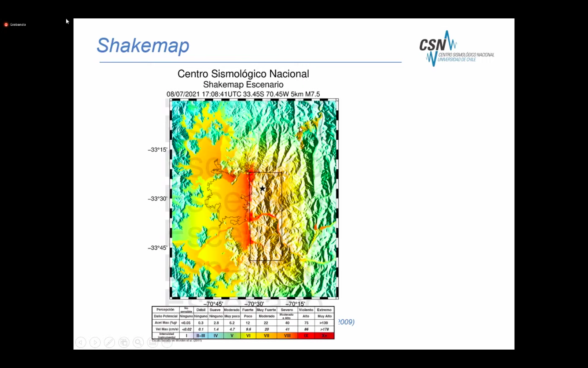Viewport: 588px width, 368px height.
Task: Click the Shakemap slide title
Action: pos(143,45)
